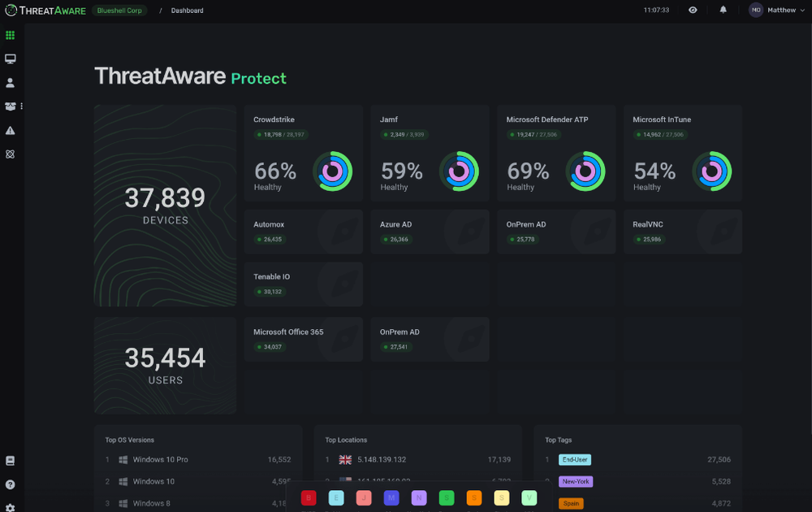Click the MO user avatar
Image resolution: width=812 pixels, height=512 pixels.
pos(755,10)
